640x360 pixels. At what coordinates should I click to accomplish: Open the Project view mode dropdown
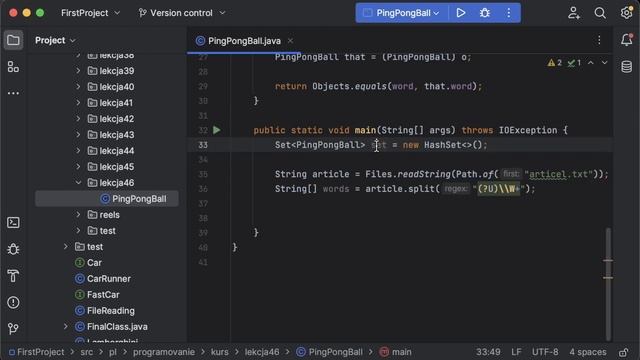pos(55,40)
